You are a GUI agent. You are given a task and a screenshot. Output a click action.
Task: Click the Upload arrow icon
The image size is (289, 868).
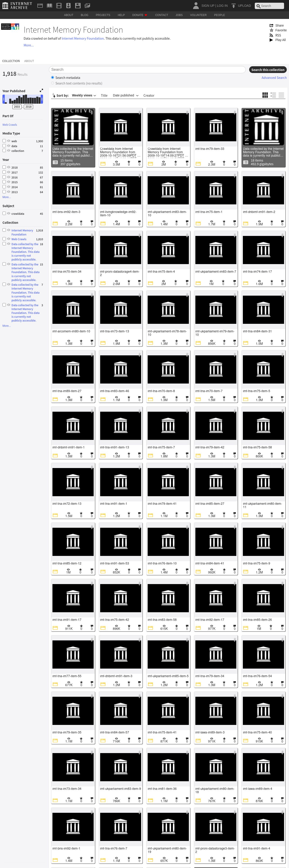[x=233, y=6]
